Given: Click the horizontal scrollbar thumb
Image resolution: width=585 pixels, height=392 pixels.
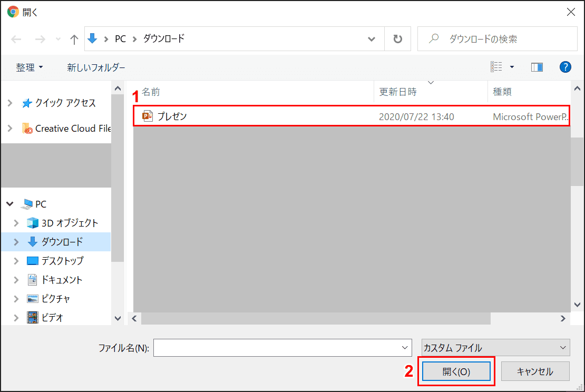Looking at the screenshot, I should coord(316,319).
